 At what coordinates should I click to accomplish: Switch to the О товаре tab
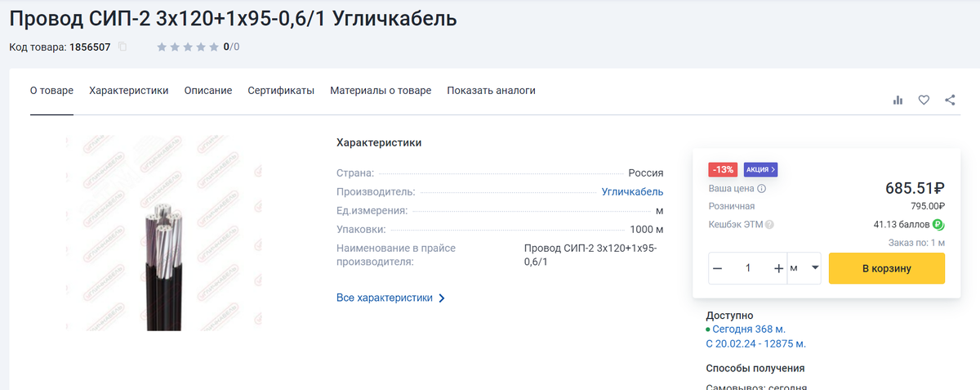point(51,91)
